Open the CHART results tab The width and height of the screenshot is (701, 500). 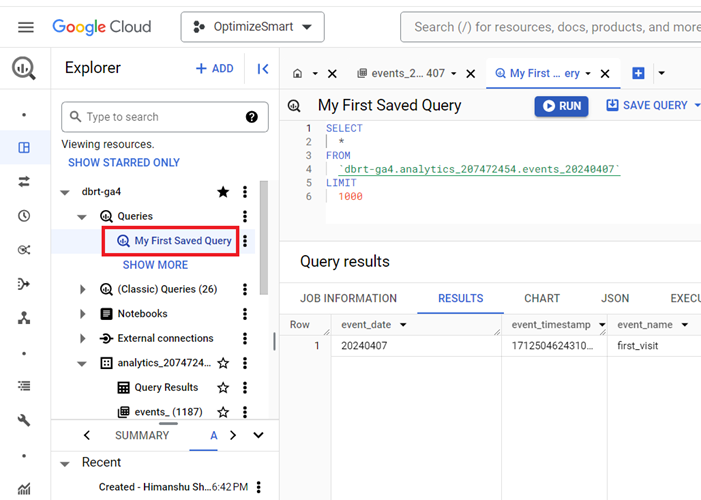point(542,298)
